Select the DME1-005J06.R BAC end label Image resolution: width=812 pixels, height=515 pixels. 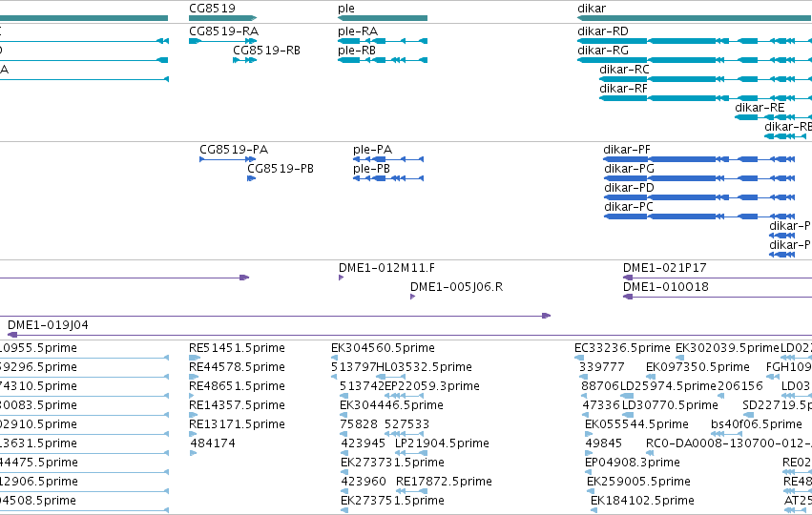[x=456, y=287]
